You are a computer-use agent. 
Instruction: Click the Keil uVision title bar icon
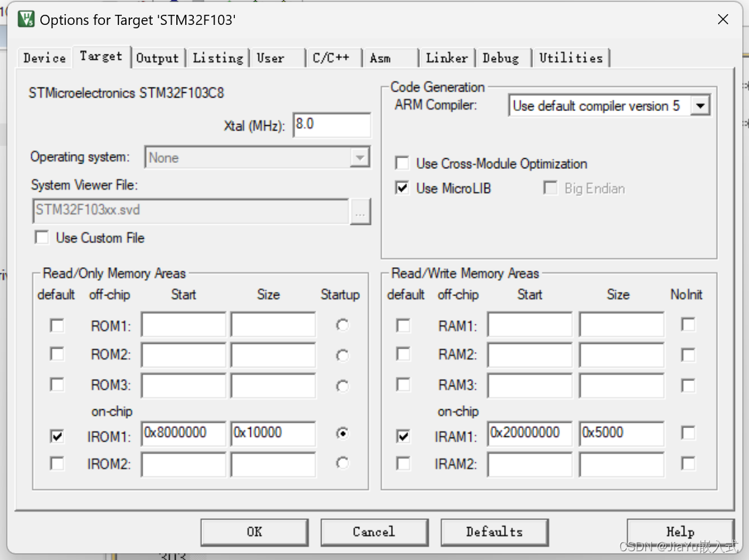pyautogui.click(x=26, y=20)
